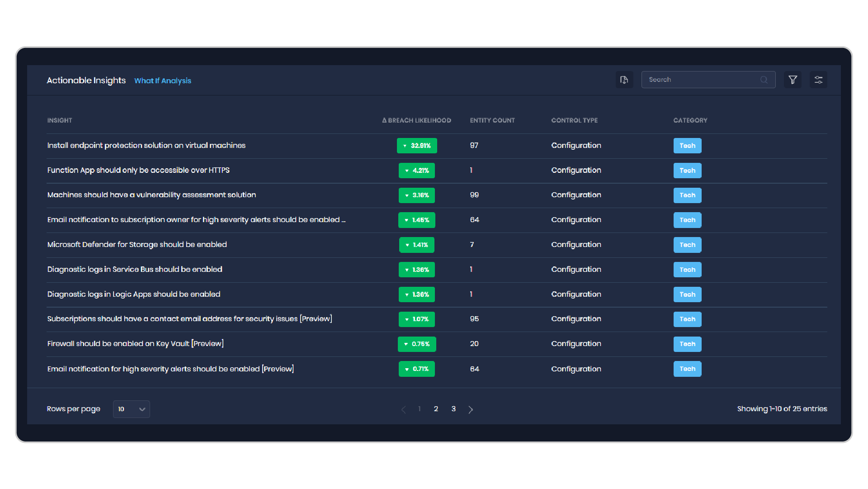
Task: Open Install endpoint protection solution insight
Action: [x=146, y=145]
